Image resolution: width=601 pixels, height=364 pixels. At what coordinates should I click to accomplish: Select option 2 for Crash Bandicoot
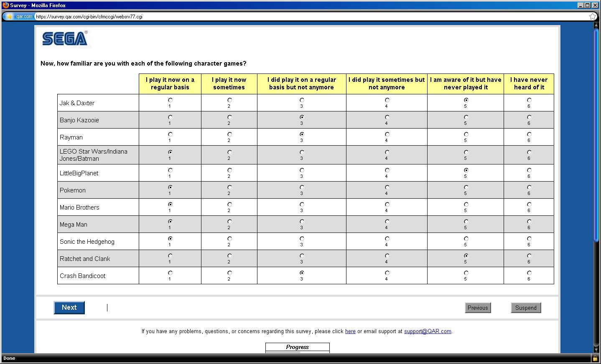tap(229, 273)
